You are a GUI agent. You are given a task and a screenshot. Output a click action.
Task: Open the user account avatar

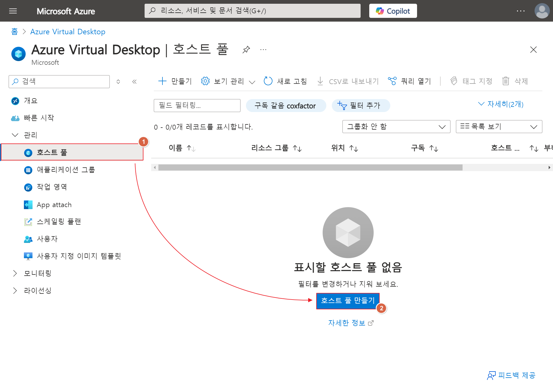pos(542,11)
